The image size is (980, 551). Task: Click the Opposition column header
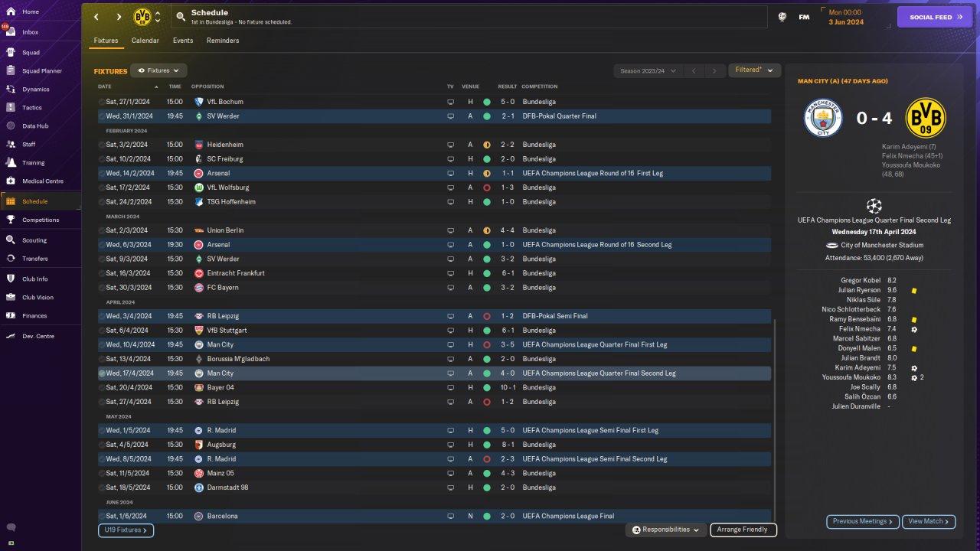[x=207, y=86]
